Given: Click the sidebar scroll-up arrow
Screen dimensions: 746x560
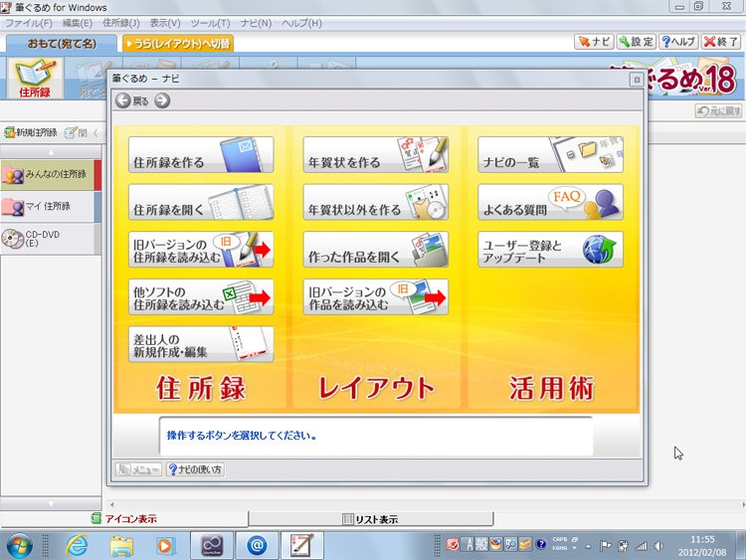Looking at the screenshot, I should click(51, 152).
